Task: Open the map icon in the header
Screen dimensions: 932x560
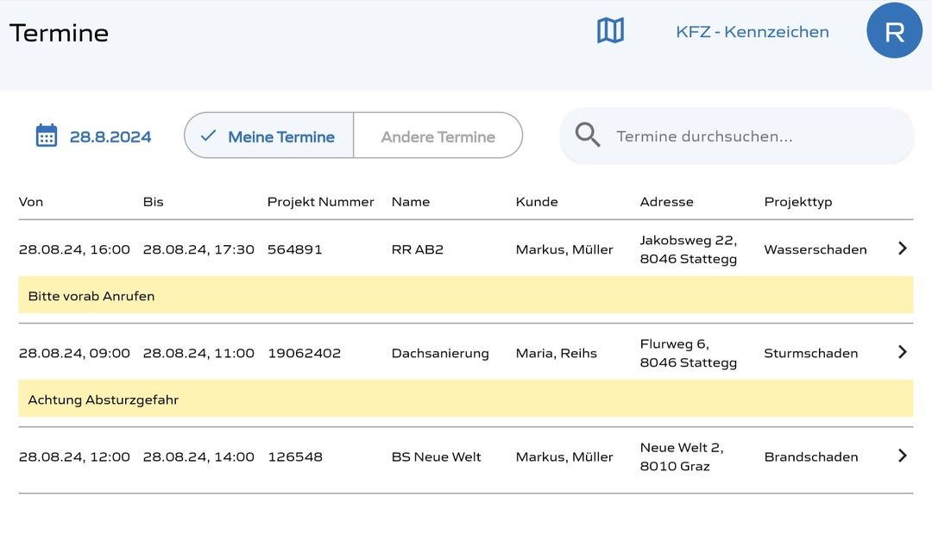Action: pyautogui.click(x=610, y=29)
